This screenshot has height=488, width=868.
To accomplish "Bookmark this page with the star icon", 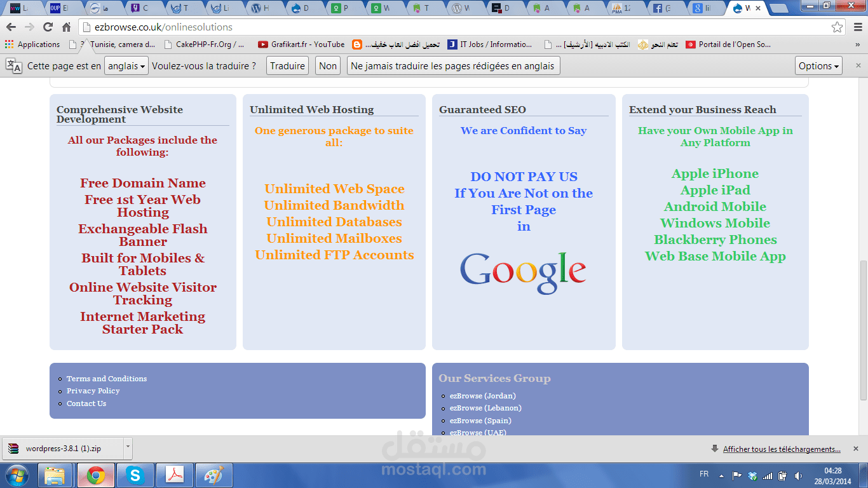I will [837, 27].
